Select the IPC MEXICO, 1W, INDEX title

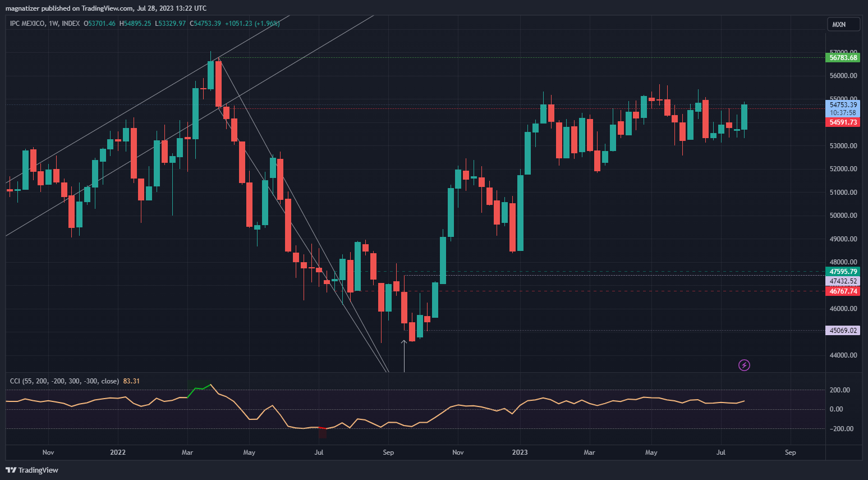click(x=45, y=24)
